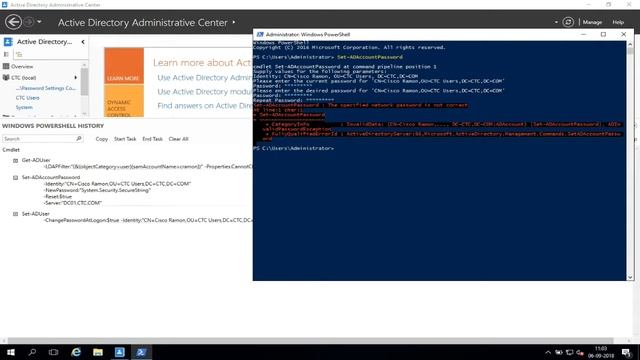Click the search magnifier icon in history
The image size is (640, 360).
[x=79, y=139]
